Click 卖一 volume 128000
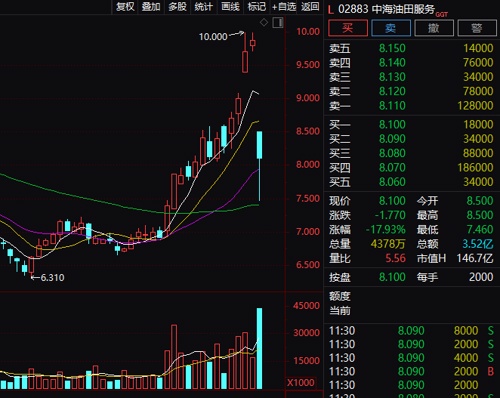500x398 pixels. click(475, 106)
